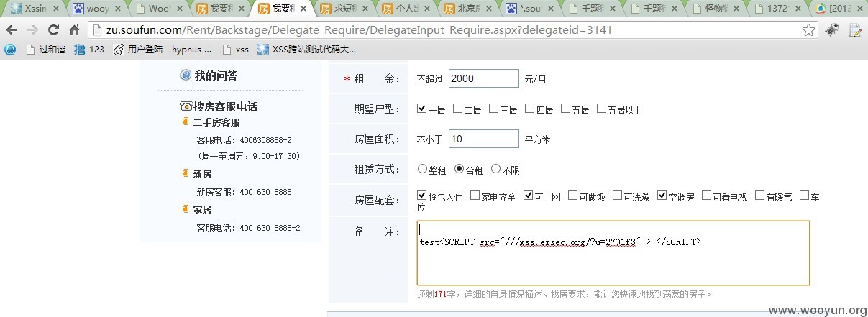This screenshot has width=868, height=317.
Task: Open the blue globe bookmark icon
Action: tap(10, 50)
